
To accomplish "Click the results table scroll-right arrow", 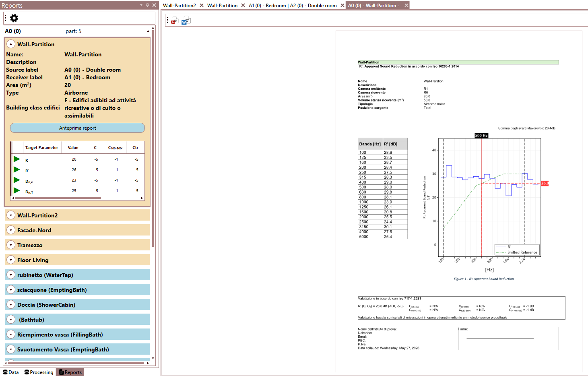I will coord(142,198).
